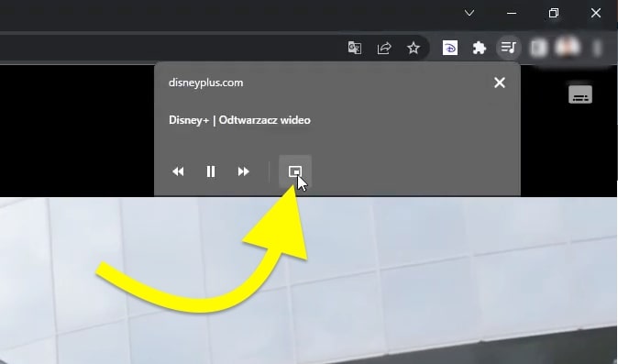
Task: Click the subtitles icon in video player
Action: pyautogui.click(x=580, y=94)
